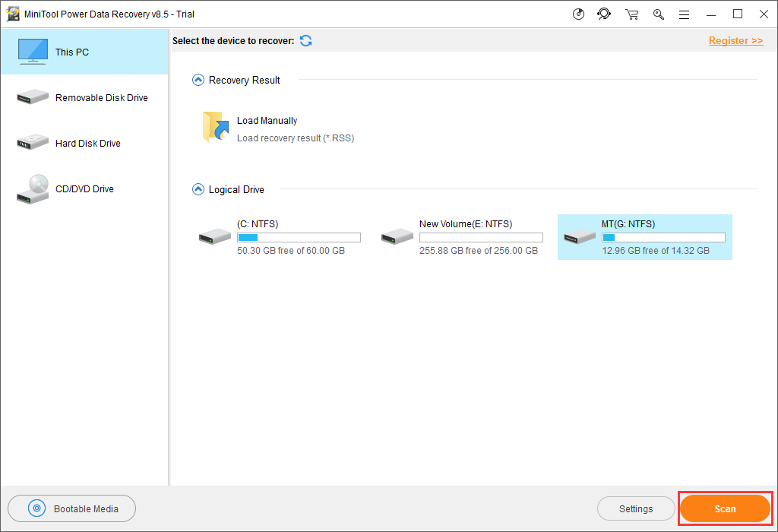Click the bootable CD icon in title bar
This screenshot has width=778, height=532.
click(x=578, y=14)
